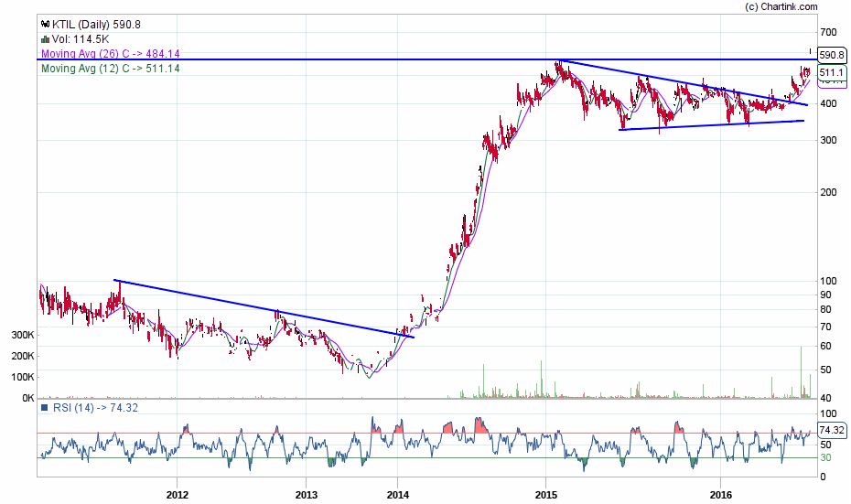
Task: Click the 590.8 current price tag
Action: tap(832, 55)
